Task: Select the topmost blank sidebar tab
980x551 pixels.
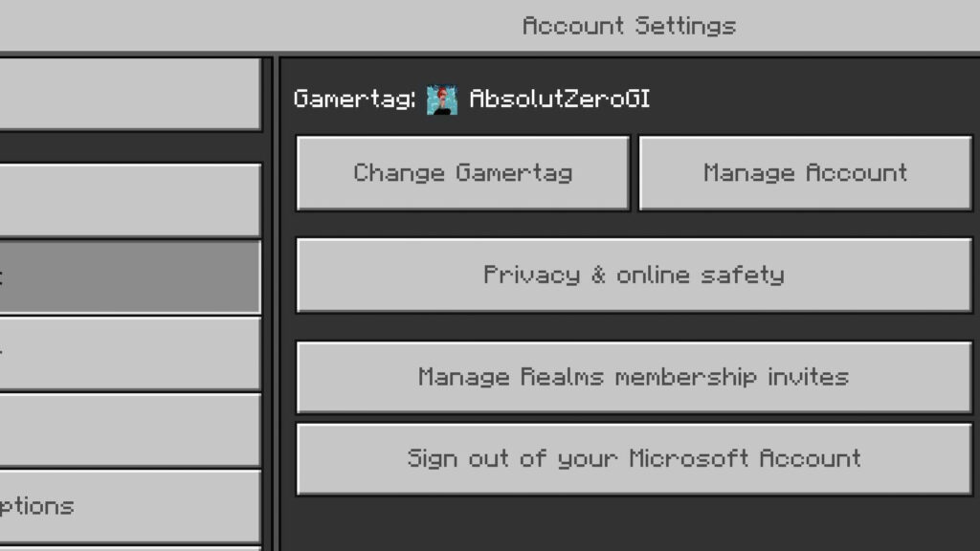Action: pyautogui.click(x=130, y=95)
